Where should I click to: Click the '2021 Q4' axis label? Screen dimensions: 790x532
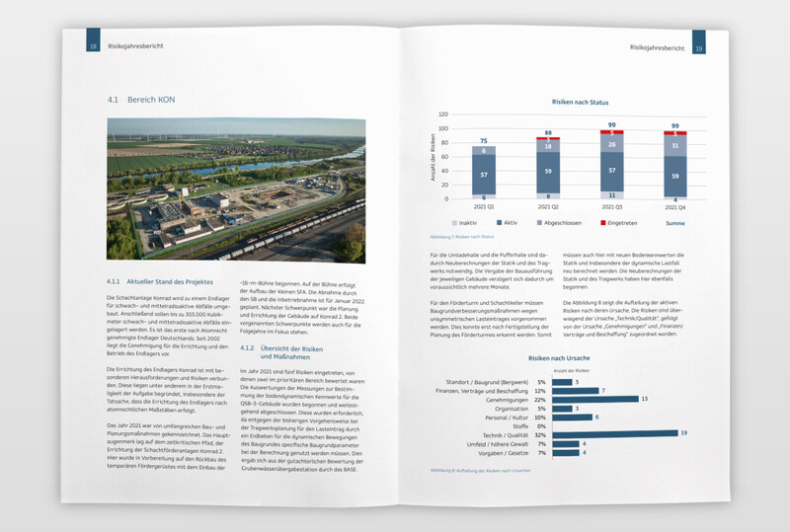(x=674, y=207)
